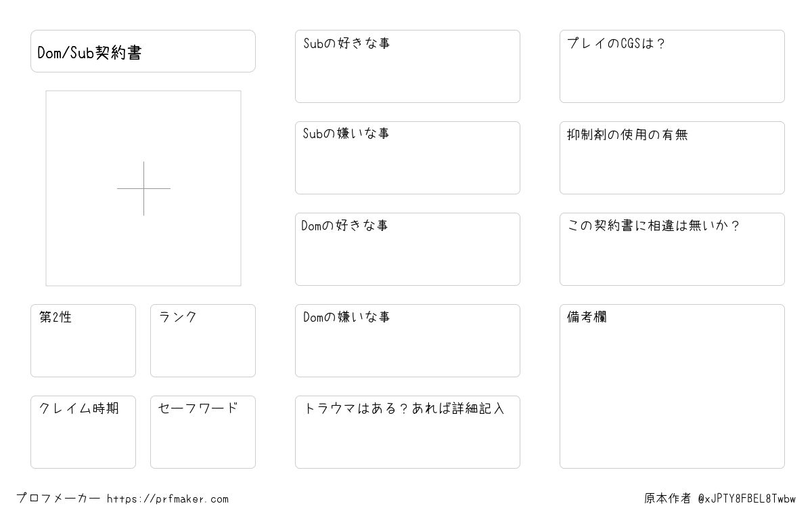Click the プロフメーカー footer label
The image size is (812, 508).
(x=58, y=499)
